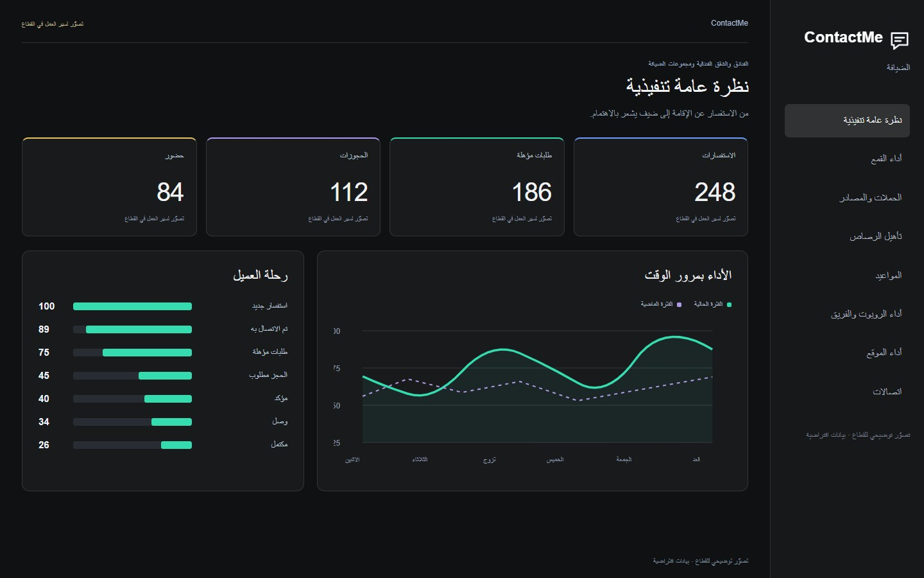Click the sidebar footer note text
The height and width of the screenshot is (578, 924).
[x=858, y=435]
